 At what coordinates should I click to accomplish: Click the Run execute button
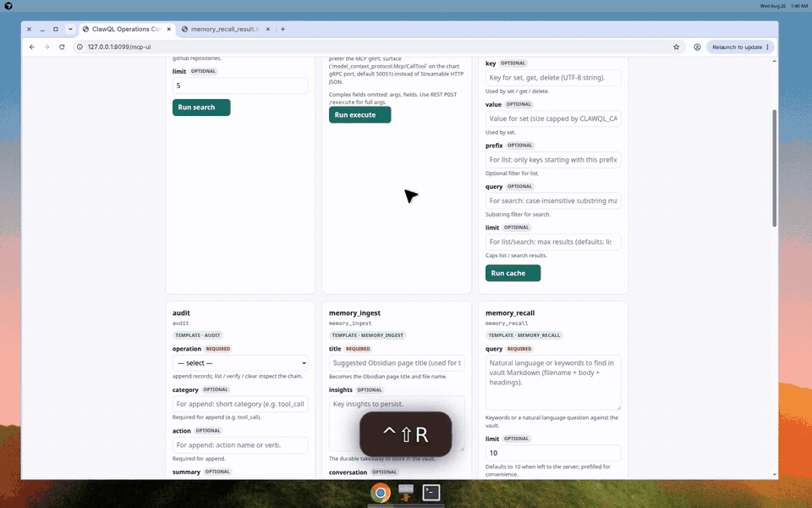(x=360, y=114)
